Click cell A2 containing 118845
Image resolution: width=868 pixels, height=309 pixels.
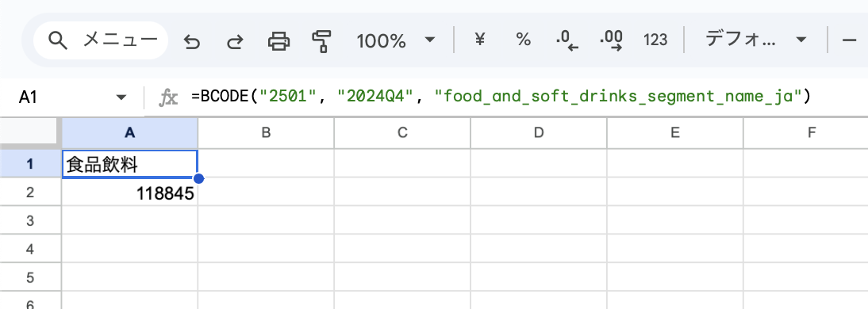(x=129, y=193)
